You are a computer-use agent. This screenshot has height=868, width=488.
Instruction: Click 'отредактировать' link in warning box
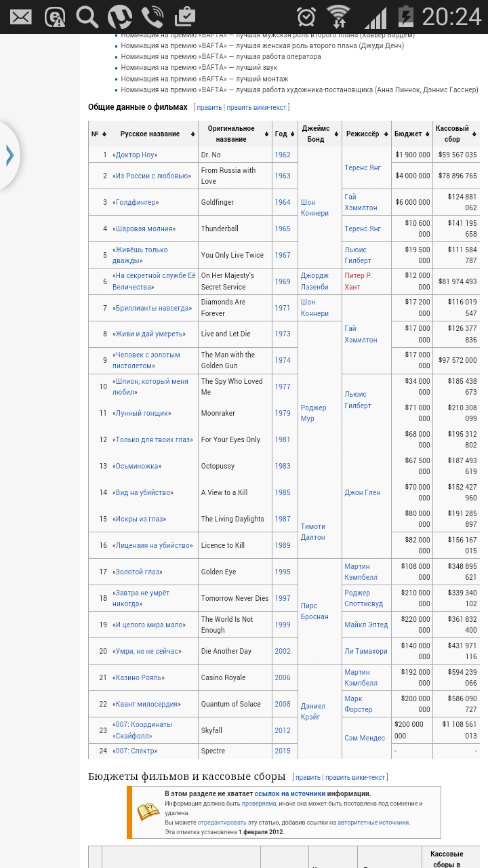click(222, 823)
